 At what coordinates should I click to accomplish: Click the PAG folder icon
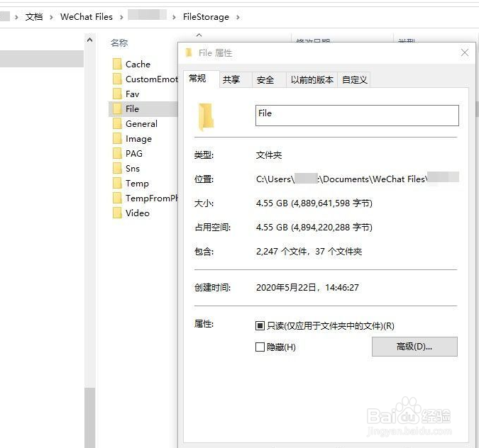[117, 153]
